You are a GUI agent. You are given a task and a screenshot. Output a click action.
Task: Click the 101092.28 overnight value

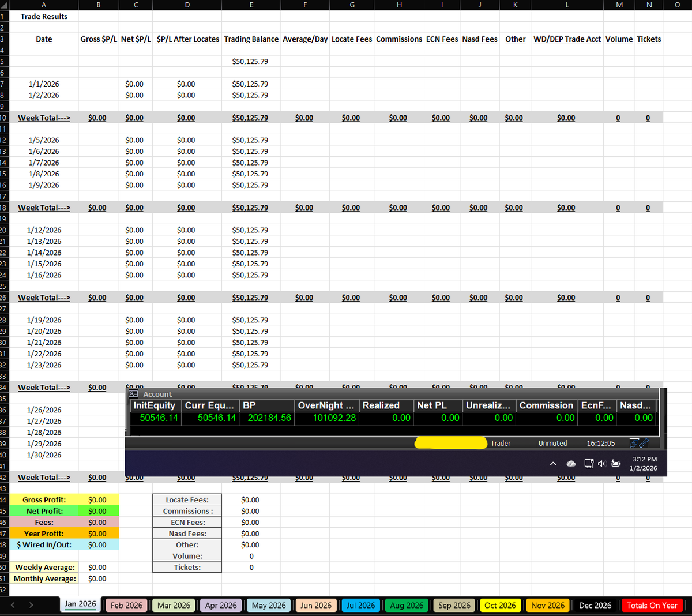tap(334, 418)
